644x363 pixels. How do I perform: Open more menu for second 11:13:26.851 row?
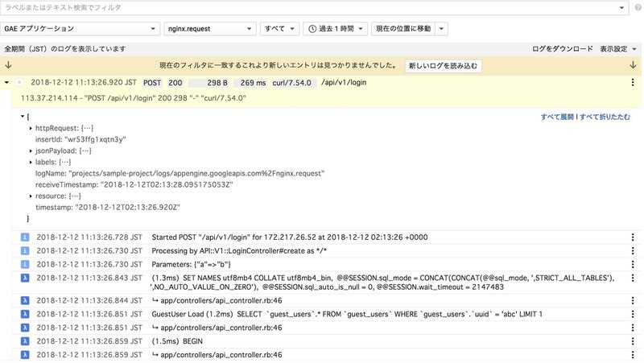(x=633, y=328)
